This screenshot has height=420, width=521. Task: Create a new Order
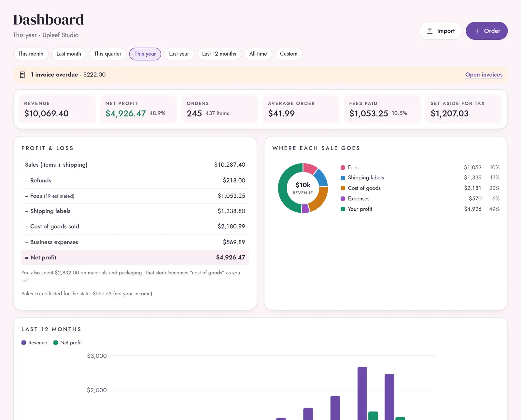tap(487, 31)
